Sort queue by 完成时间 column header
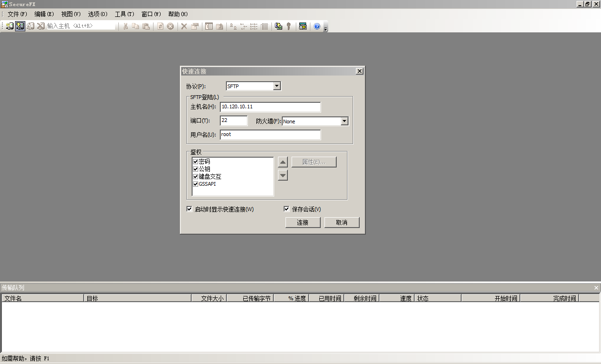 549,298
